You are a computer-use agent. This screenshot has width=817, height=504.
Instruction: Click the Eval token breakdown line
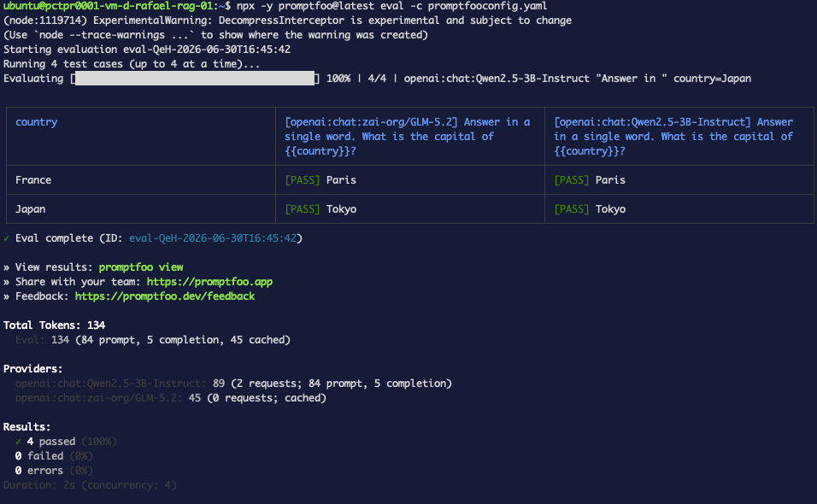pyautogui.click(x=153, y=340)
